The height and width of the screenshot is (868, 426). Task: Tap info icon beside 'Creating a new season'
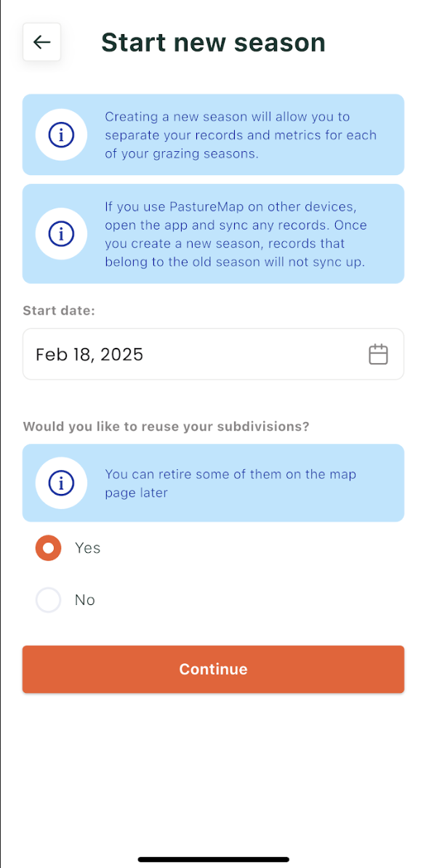[x=61, y=135]
